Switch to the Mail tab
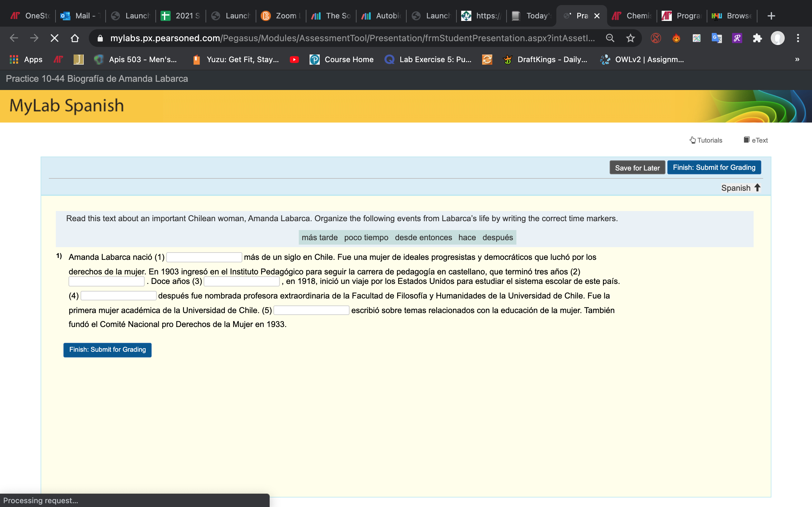This screenshot has height=507, width=812. coord(81,16)
